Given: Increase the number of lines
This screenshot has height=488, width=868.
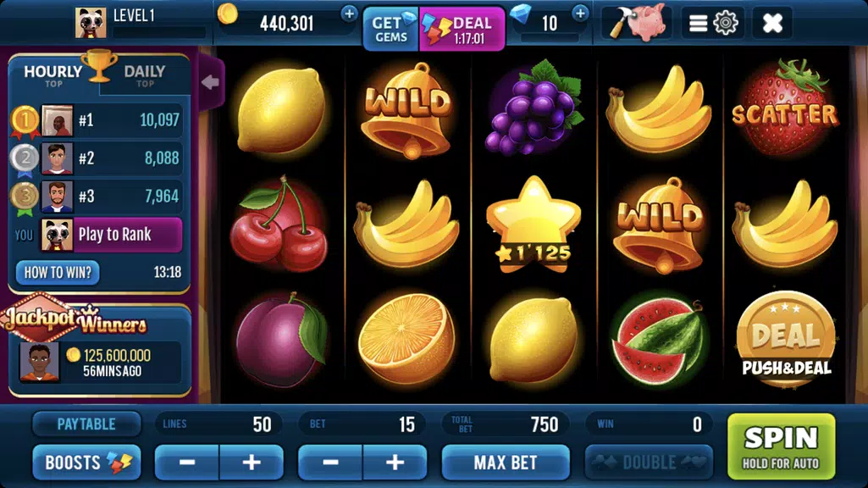Looking at the screenshot, I should point(252,462).
